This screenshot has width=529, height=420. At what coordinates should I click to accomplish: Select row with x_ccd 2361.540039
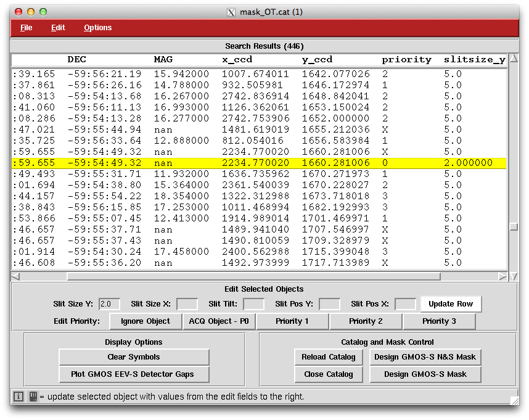pos(259,185)
